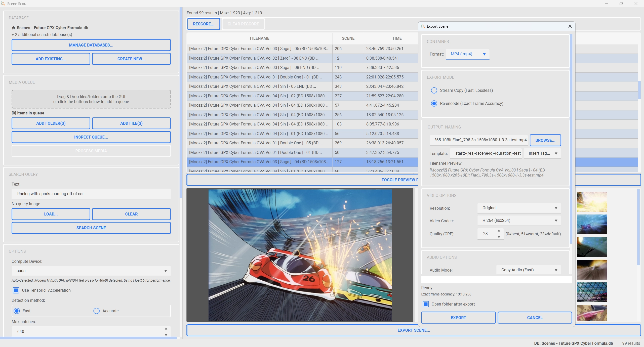
Task: Select the Zero 08 END row, scene 12
Action: [302, 58]
